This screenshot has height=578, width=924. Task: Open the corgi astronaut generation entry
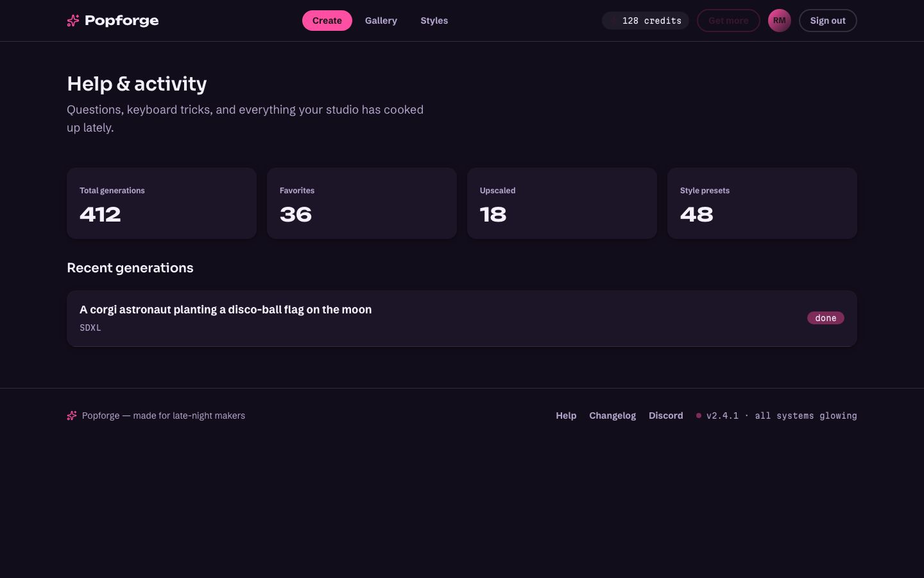(462, 319)
